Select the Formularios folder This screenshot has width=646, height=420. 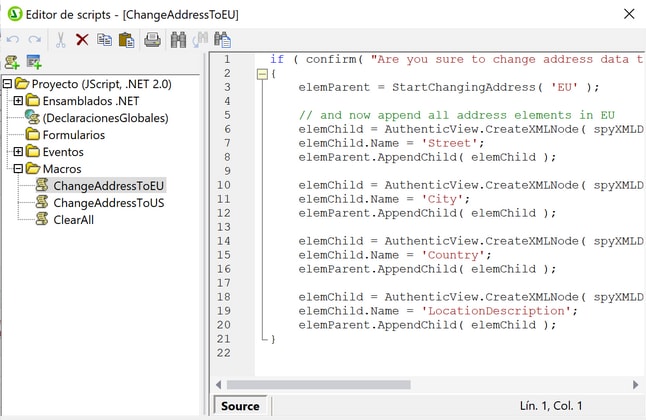click(73, 135)
